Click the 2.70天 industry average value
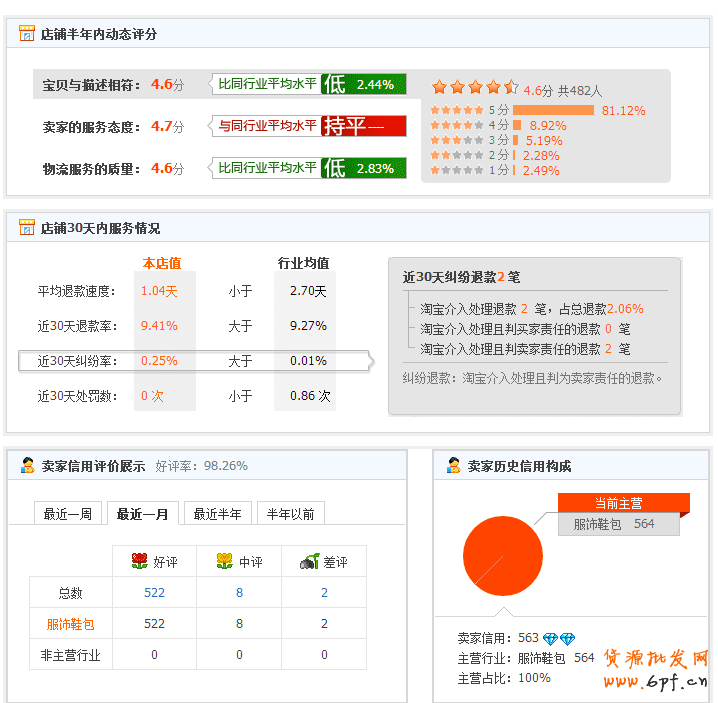The height and width of the screenshot is (703, 718). tap(308, 291)
